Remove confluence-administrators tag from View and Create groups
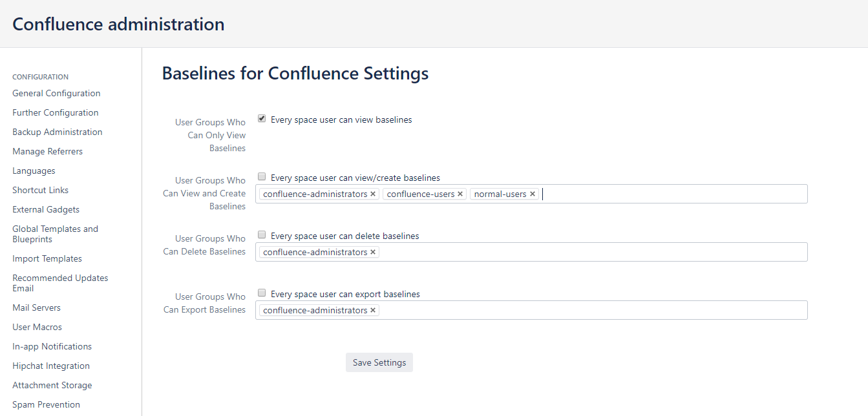The width and height of the screenshot is (868, 416). [373, 194]
